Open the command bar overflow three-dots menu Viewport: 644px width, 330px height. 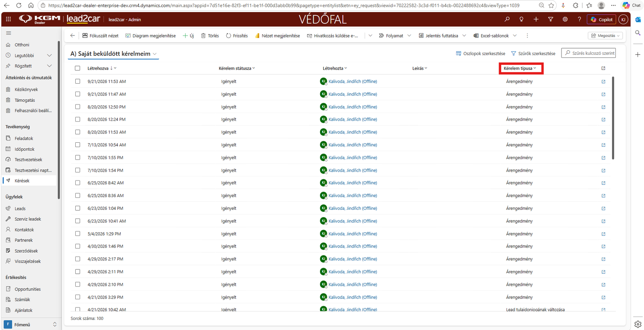527,36
